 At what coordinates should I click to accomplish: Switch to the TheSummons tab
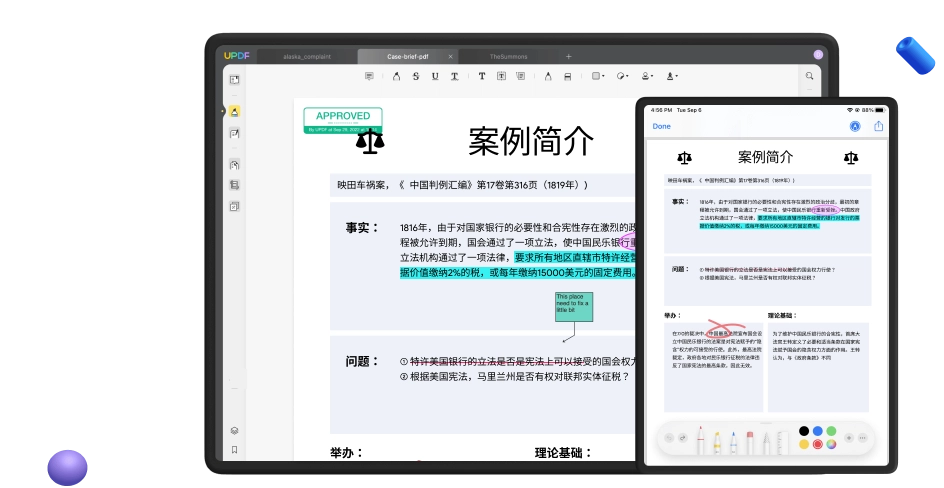click(508, 56)
